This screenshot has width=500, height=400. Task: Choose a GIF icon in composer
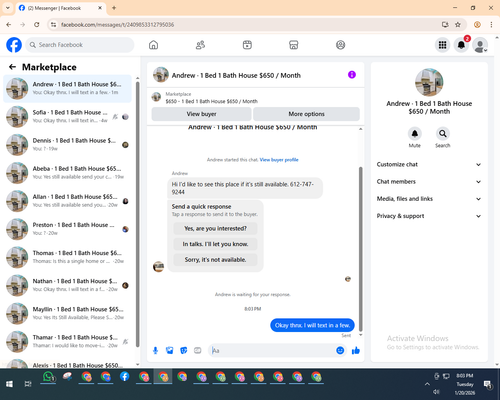(x=198, y=350)
